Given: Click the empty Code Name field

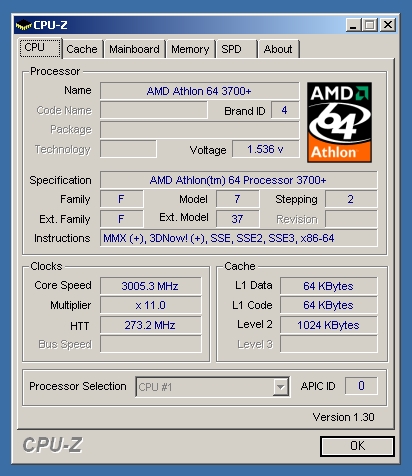Looking at the screenshot, I should point(154,110).
